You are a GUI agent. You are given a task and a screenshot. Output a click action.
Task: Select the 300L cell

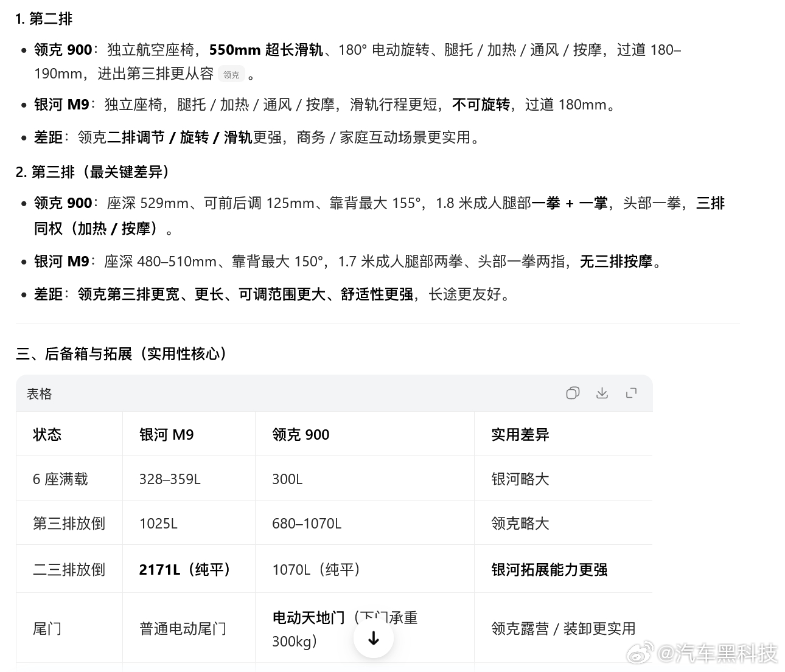pyautogui.click(x=287, y=479)
